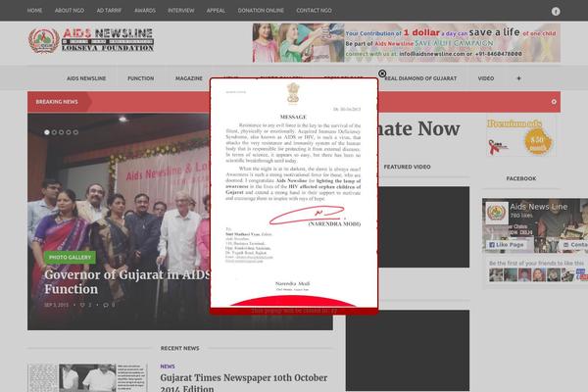Open the Photo Gallery category tag
This screenshot has width=588, height=392.
pyautogui.click(x=70, y=258)
